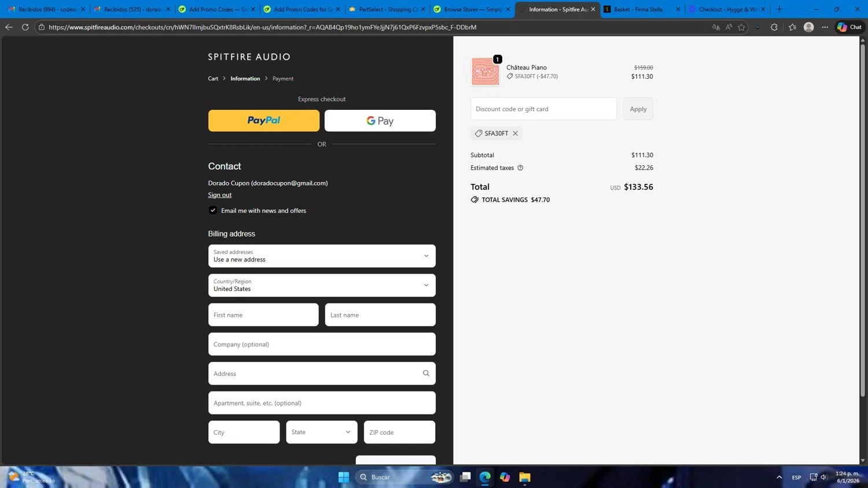Reload the page with the refresh icon
Viewport: 868px width, 488px height.
click(x=25, y=27)
